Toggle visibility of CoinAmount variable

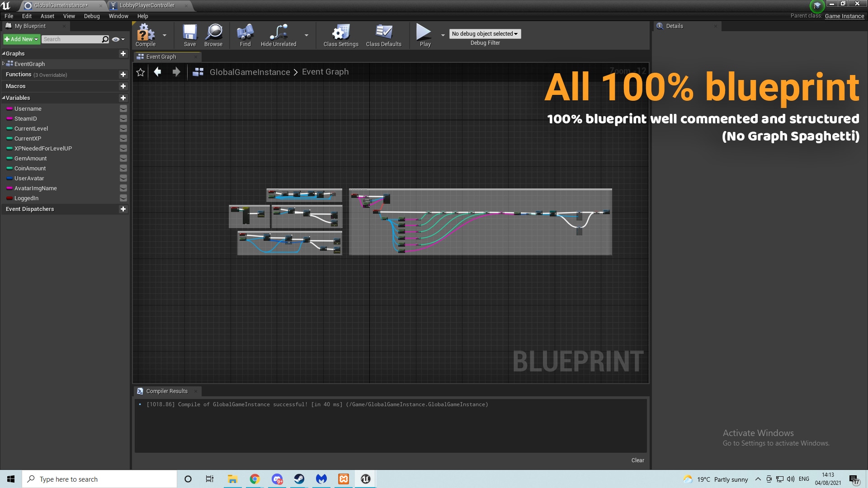point(123,169)
